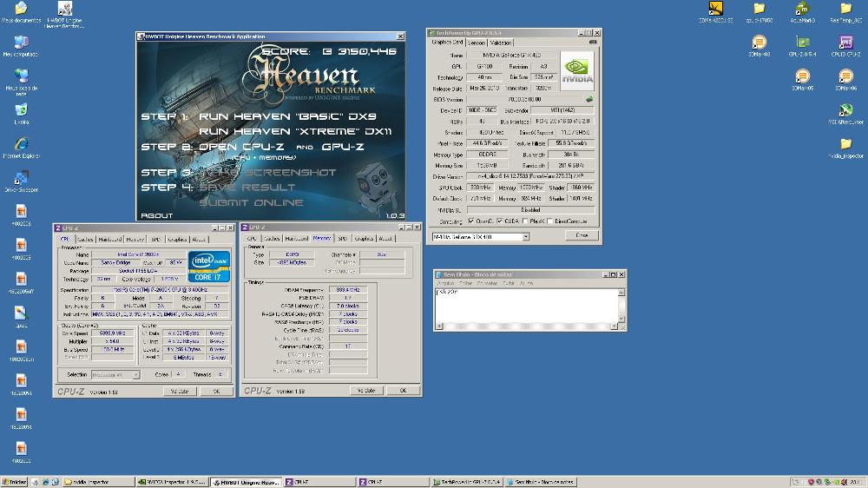The image size is (868, 488).
Task: Click the Iniciar start button
Action: click(14, 482)
